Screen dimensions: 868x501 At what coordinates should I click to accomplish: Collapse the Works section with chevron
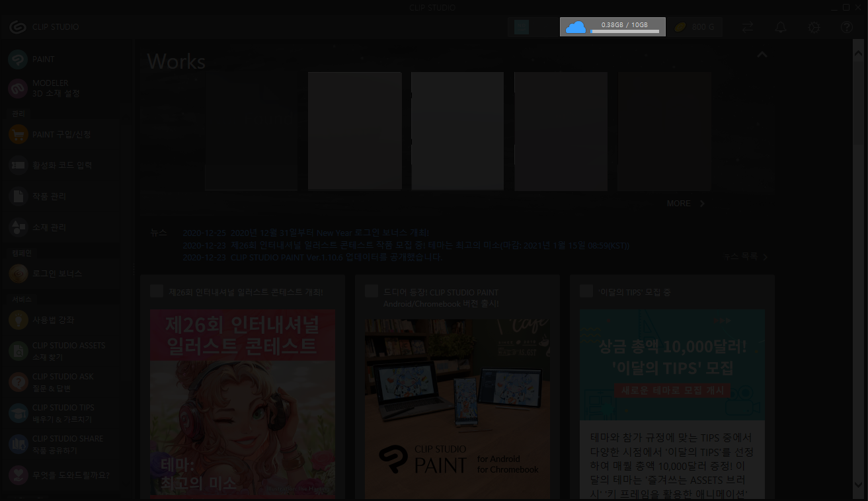762,55
